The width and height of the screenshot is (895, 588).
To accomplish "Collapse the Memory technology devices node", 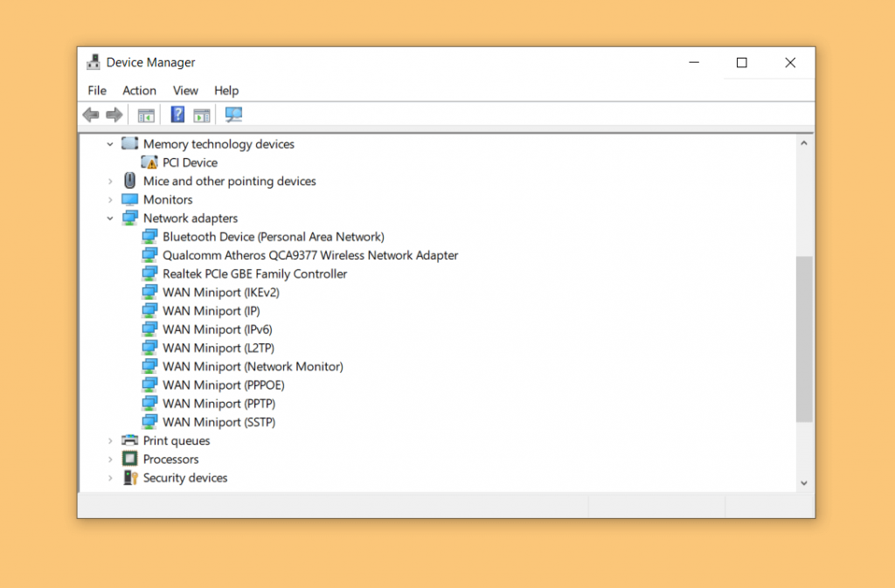I will point(110,144).
